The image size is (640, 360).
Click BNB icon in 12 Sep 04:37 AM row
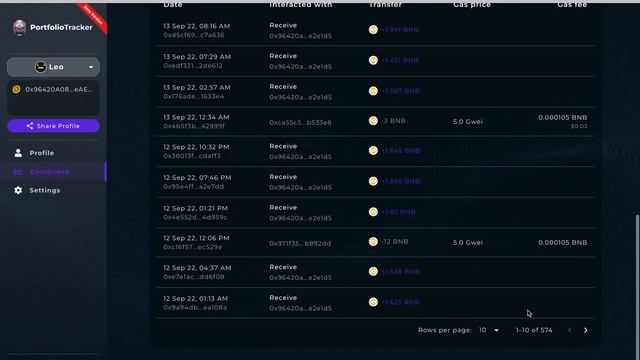373,271
